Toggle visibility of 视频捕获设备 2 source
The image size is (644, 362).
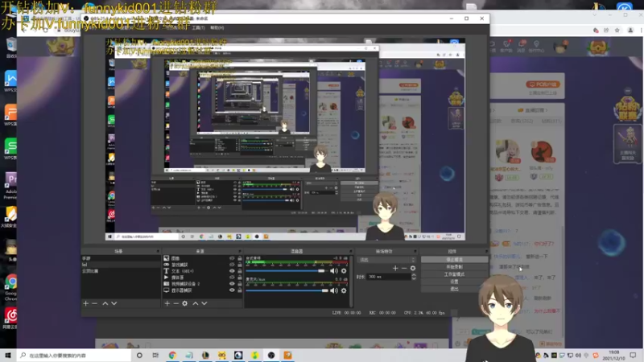pos(232,284)
